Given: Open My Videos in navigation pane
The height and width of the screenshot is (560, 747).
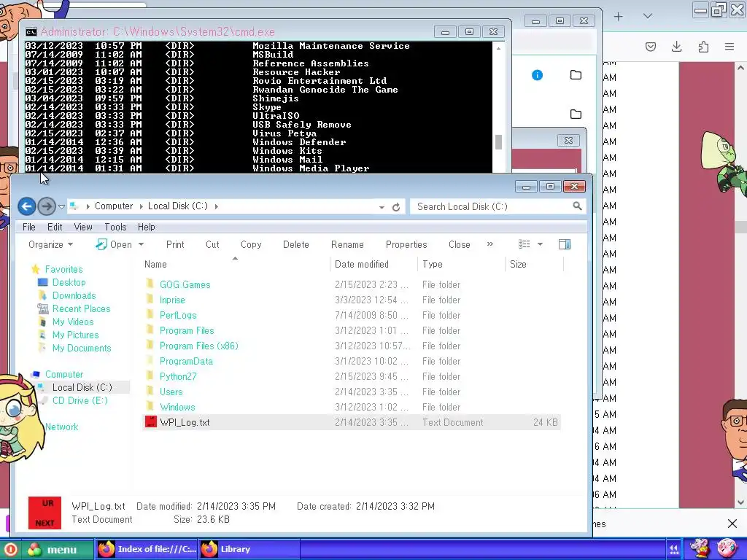Looking at the screenshot, I should 73,322.
